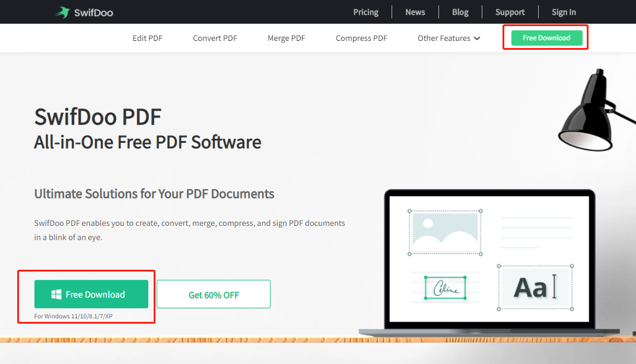Click Free Download in the navigation bar
Viewport: 636px width, 364px height.
(x=547, y=38)
